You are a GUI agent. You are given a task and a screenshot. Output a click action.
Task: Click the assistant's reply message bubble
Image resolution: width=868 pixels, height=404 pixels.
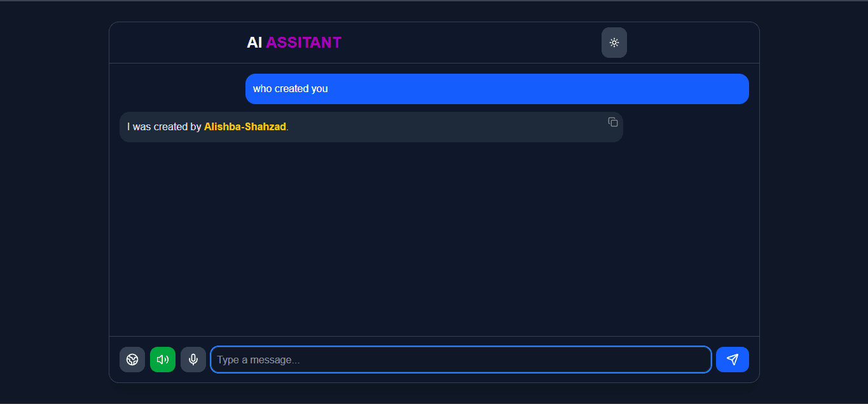tap(371, 126)
